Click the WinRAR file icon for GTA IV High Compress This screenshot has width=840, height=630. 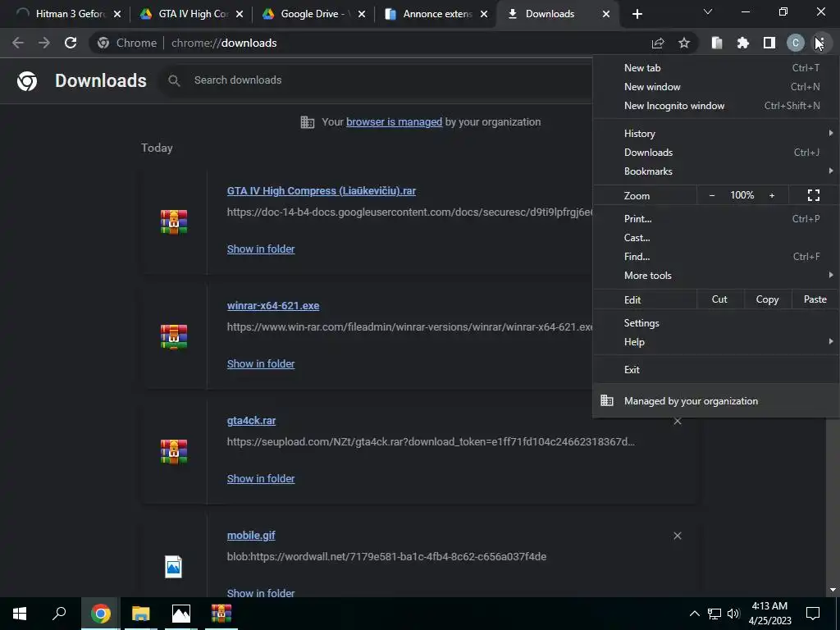click(x=174, y=221)
